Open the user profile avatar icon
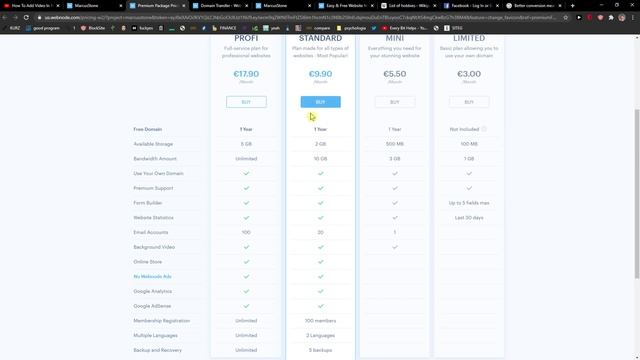 [x=622, y=18]
